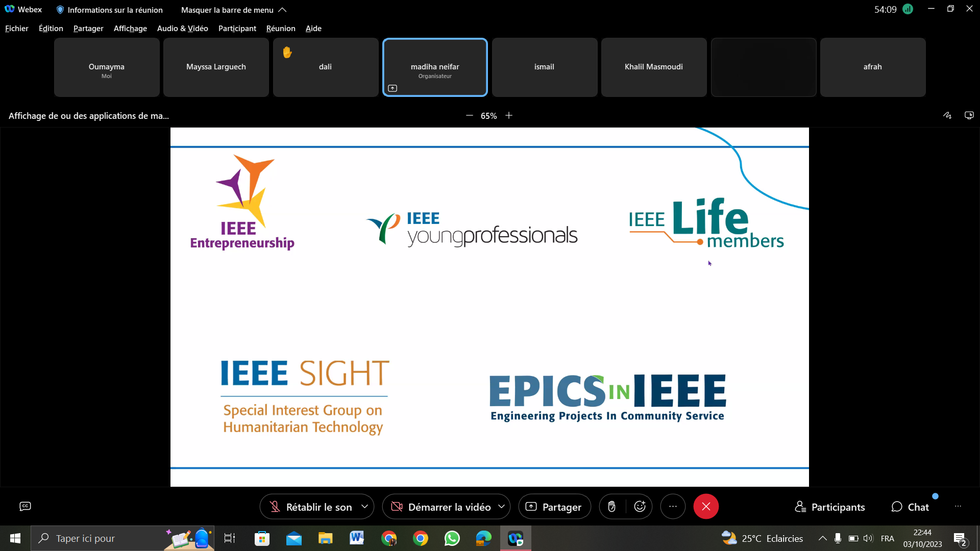
Task: Expand video options arrow next to Démarrer la vidéo
Action: (501, 507)
